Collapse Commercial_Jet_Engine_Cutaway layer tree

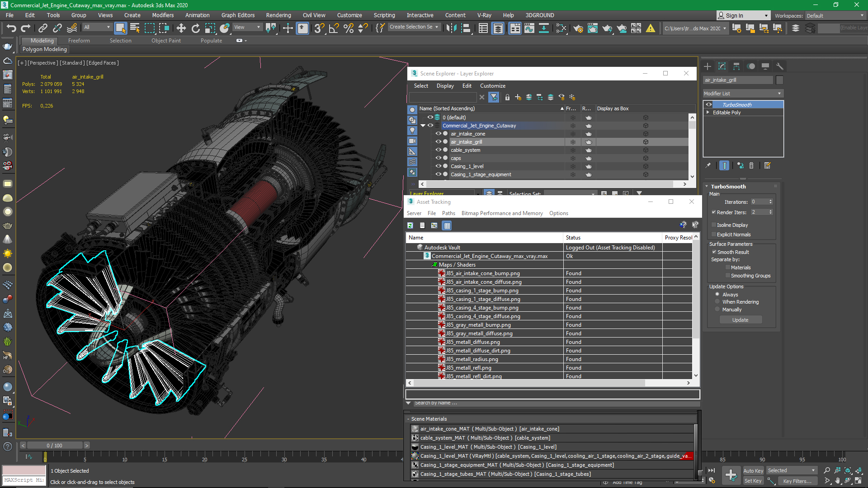(x=423, y=126)
